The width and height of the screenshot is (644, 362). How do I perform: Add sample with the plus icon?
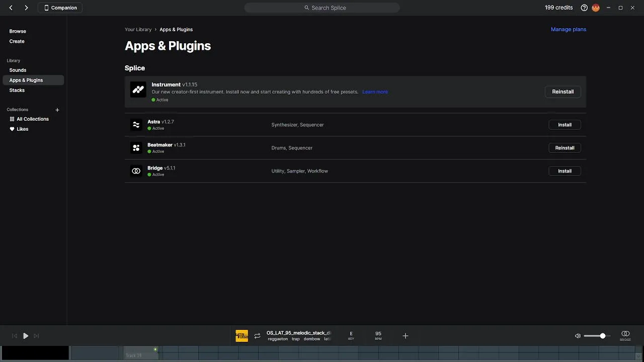tap(406, 336)
